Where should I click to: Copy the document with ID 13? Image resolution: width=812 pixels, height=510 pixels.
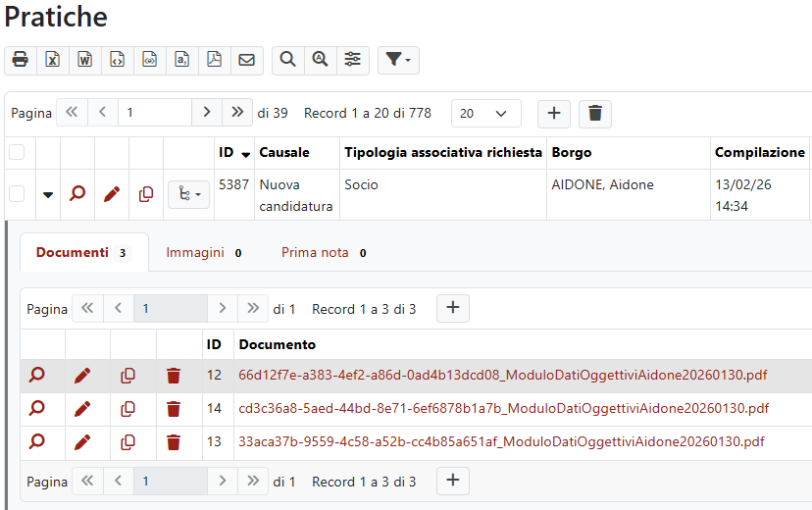coord(127,442)
